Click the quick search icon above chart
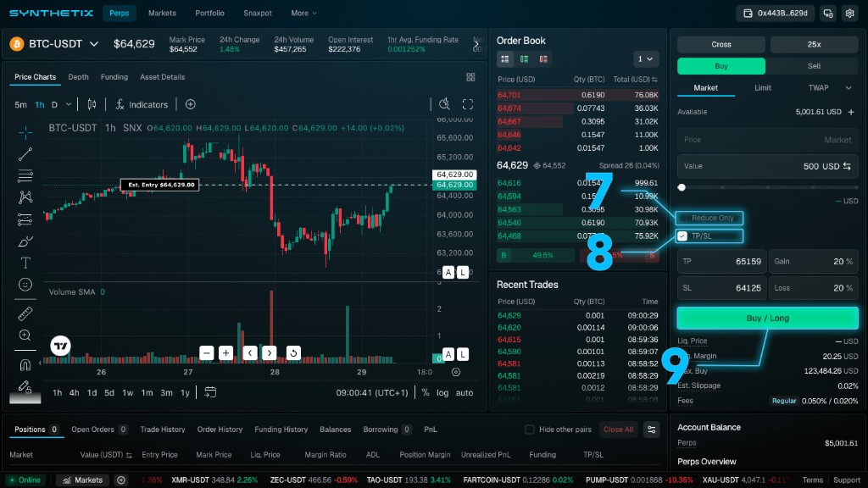Screen dimensions: 868x488 444,104
